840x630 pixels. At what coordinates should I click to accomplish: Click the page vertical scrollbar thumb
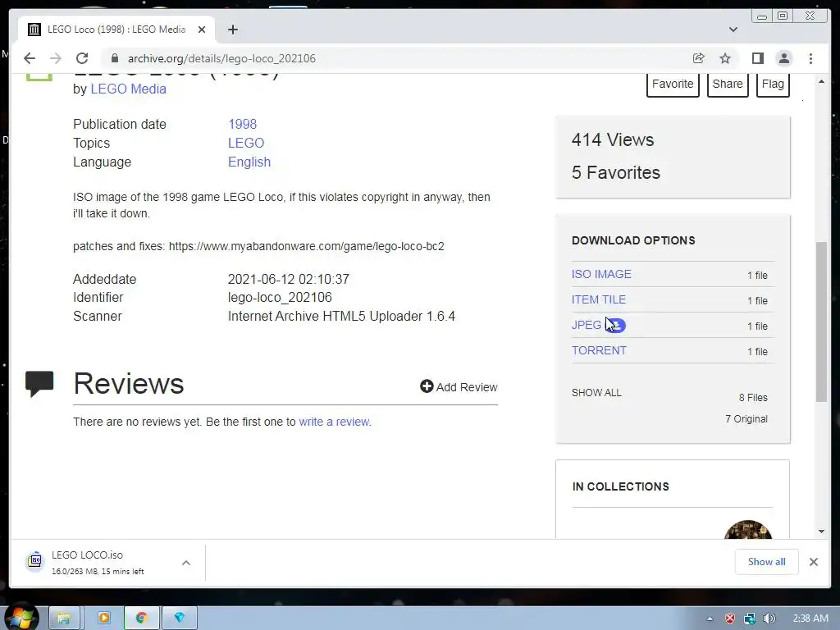[x=821, y=322]
